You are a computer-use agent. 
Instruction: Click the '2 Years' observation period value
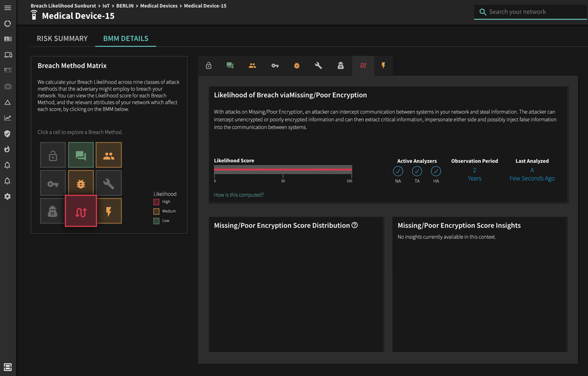click(475, 174)
